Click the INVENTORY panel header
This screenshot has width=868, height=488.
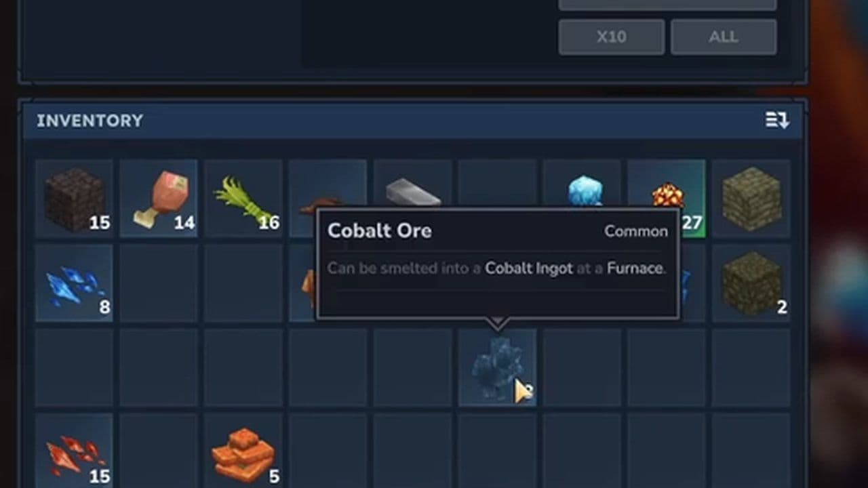tap(412, 121)
